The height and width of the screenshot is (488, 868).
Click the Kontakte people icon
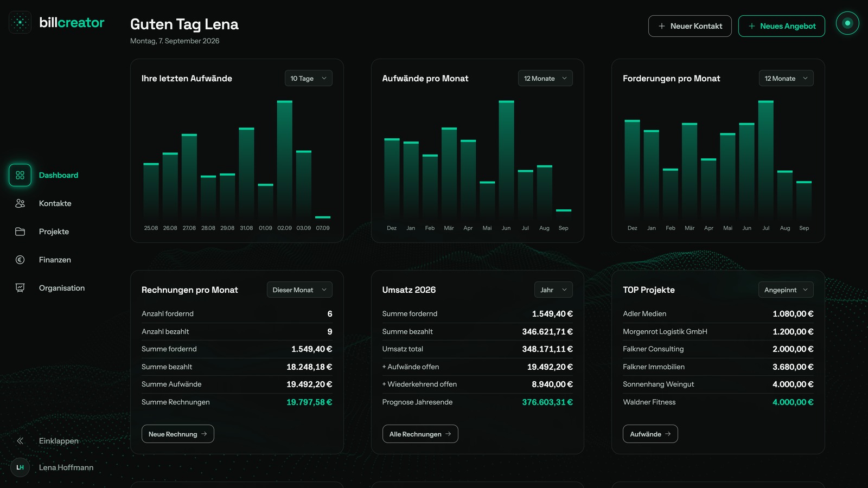click(20, 203)
